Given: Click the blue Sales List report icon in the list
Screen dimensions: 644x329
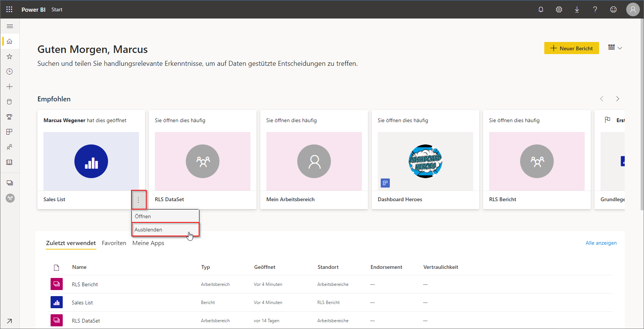Looking at the screenshot, I should [57, 302].
